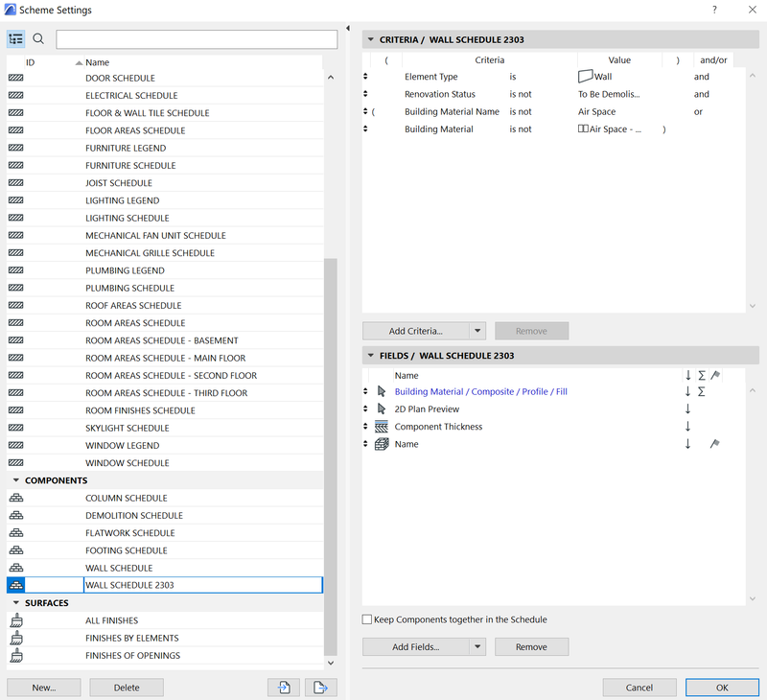The image size is (767, 700).
Task: Toggle sort arrow for Component Thickness
Action: click(687, 427)
